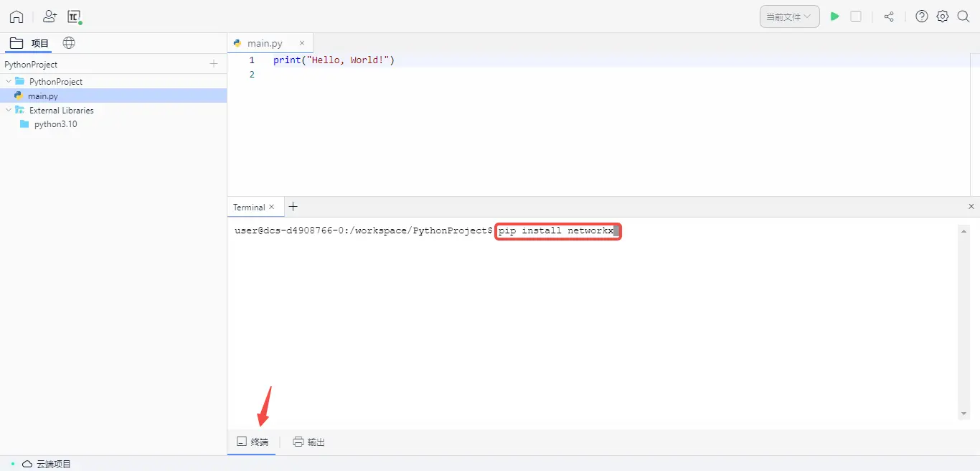Click the search magnifier icon
This screenshot has height=471, width=980.
click(963, 17)
